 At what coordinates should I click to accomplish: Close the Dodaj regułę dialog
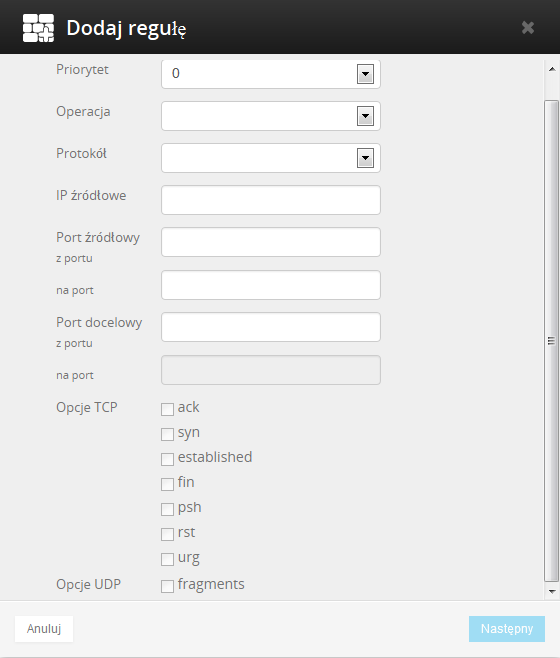pyautogui.click(x=528, y=28)
